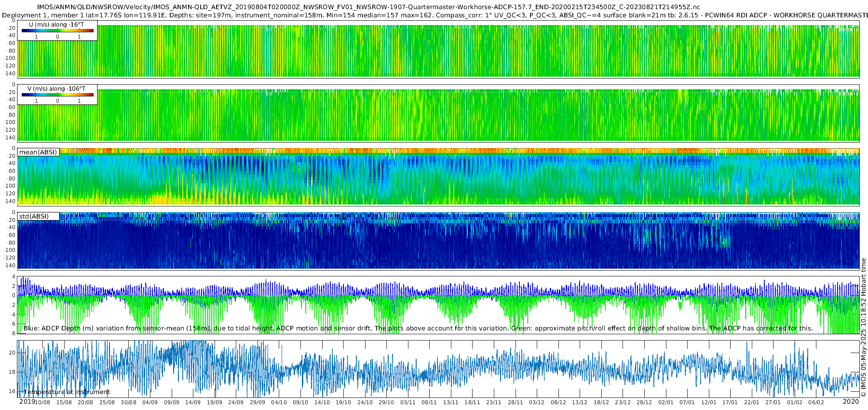Click the '23/12' date tick label
The height and width of the screenshot is (410, 868).
point(623,402)
